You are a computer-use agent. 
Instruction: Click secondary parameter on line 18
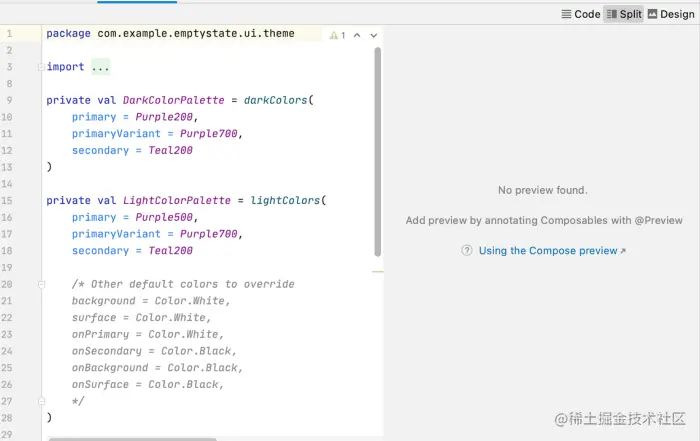click(100, 251)
